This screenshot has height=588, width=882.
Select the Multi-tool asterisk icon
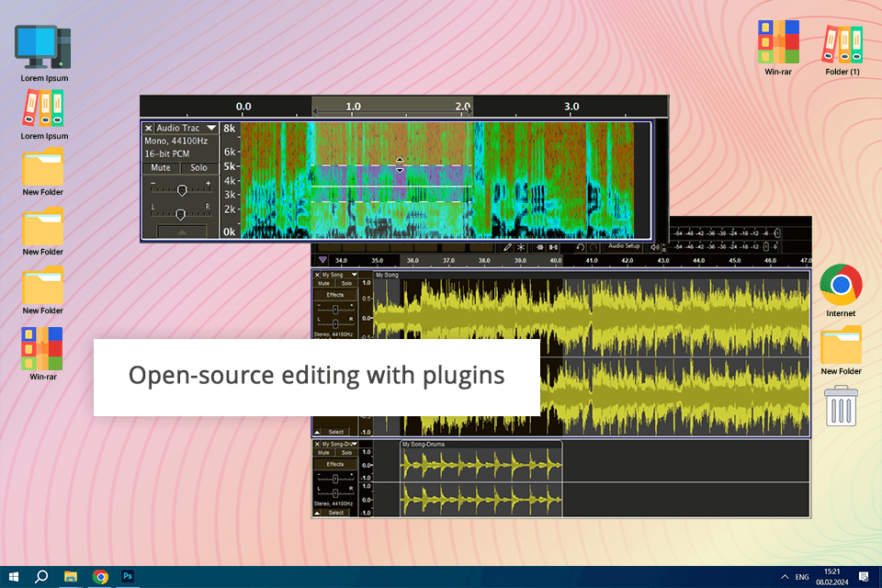pos(521,247)
